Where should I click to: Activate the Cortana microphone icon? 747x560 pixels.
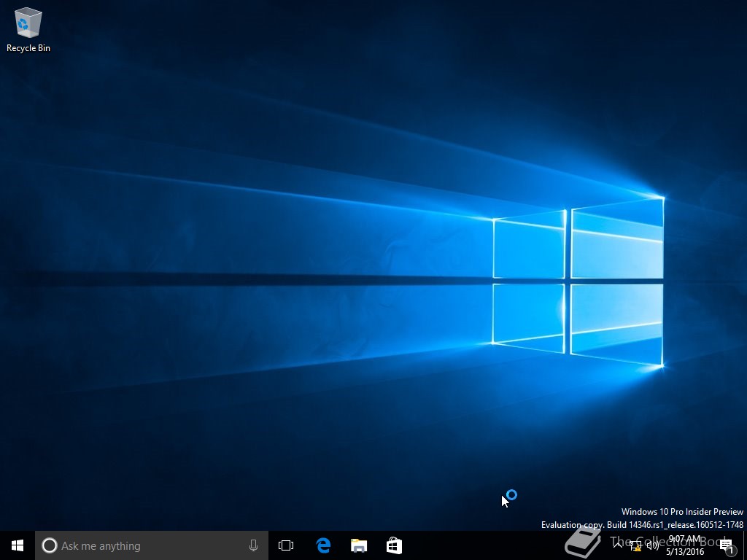(x=253, y=545)
